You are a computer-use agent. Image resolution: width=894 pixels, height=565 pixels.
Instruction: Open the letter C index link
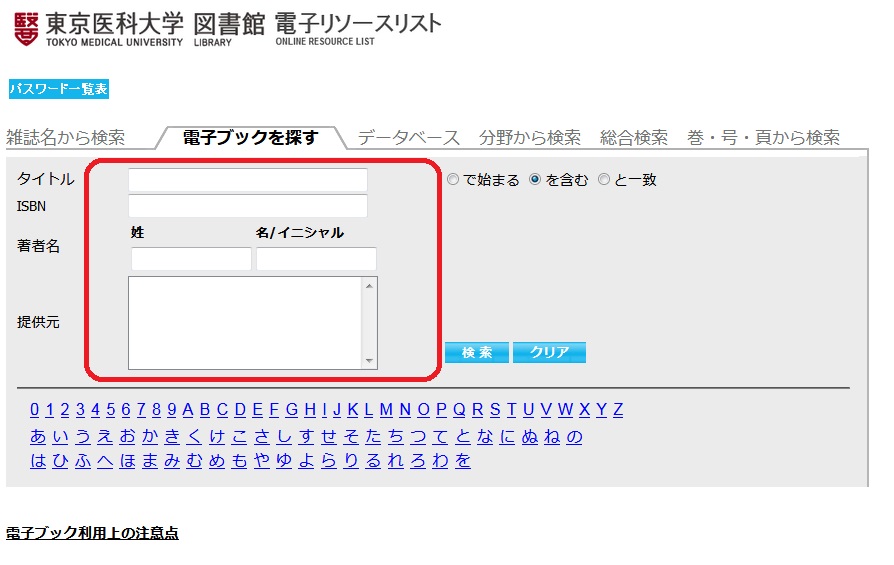tap(222, 409)
